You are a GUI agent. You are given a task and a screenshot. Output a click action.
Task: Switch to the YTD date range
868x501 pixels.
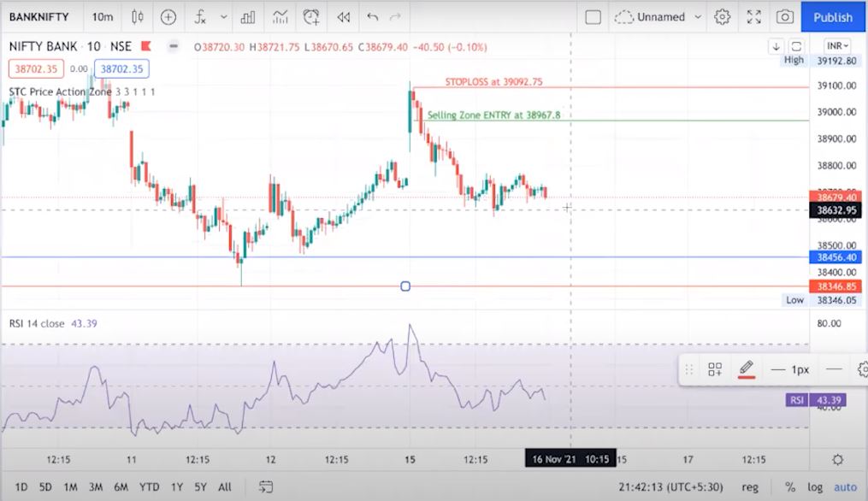150,486
